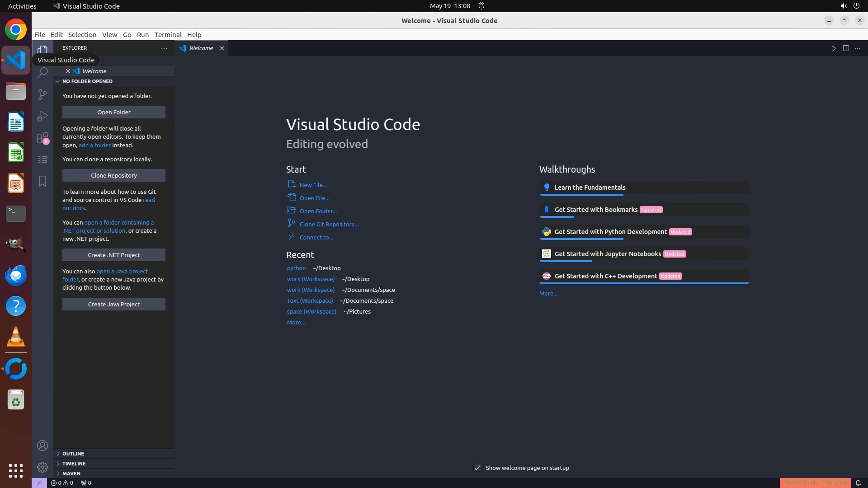
Task: Open the Manage gear icon
Action: click(42, 467)
